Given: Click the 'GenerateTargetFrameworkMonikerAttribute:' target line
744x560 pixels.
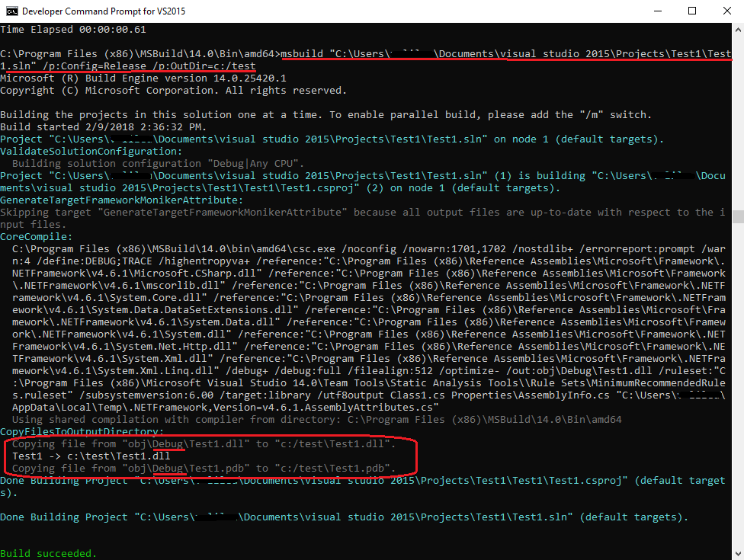Looking at the screenshot, I should coord(121,200).
